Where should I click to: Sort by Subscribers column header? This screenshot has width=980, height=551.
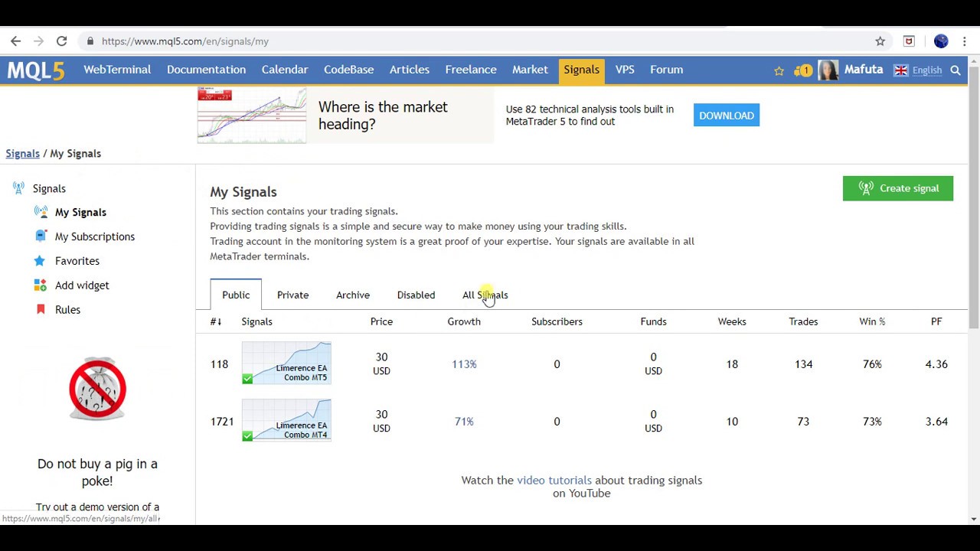(557, 321)
